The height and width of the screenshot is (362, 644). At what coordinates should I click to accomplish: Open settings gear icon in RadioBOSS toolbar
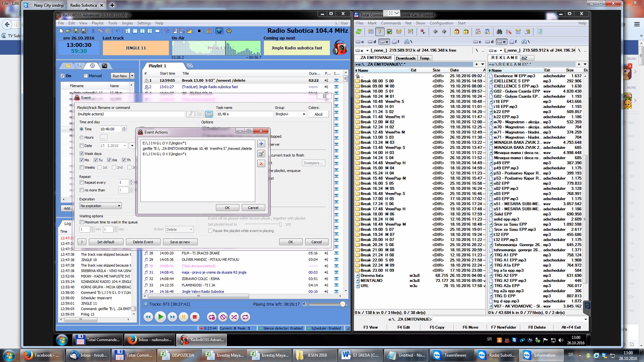[229, 31]
